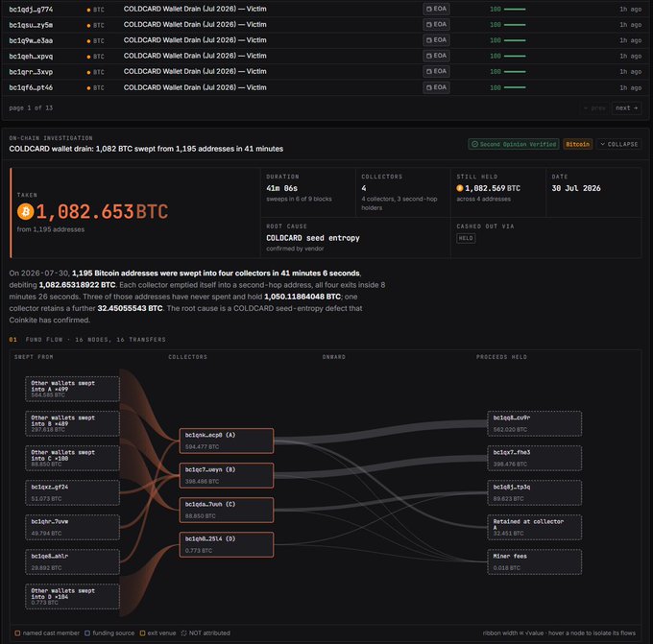Image resolution: width=653 pixels, height=644 pixels.
Task: Click the exit venue legend square
Action: [142, 632]
